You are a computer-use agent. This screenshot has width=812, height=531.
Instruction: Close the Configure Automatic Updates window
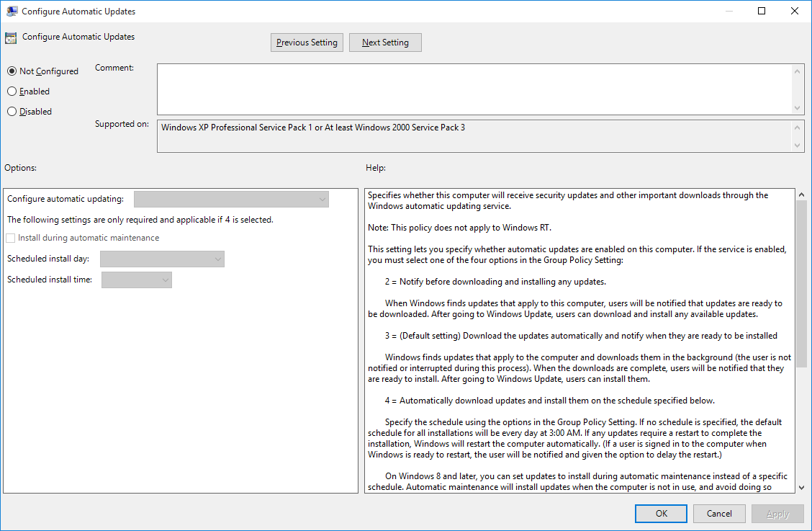pos(795,11)
